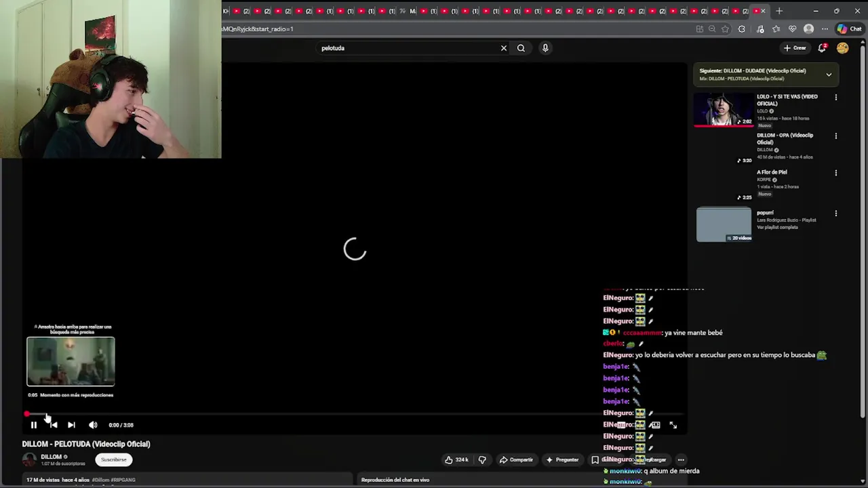This screenshot has height=488, width=868.
Task: Click the 'Momento con más reproducciones' preview thumbnail
Action: pyautogui.click(x=71, y=361)
